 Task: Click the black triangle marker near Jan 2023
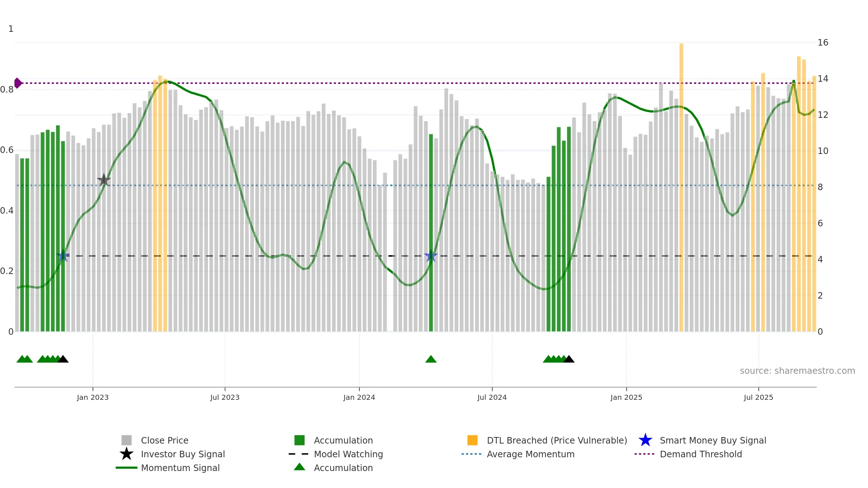coord(63,359)
